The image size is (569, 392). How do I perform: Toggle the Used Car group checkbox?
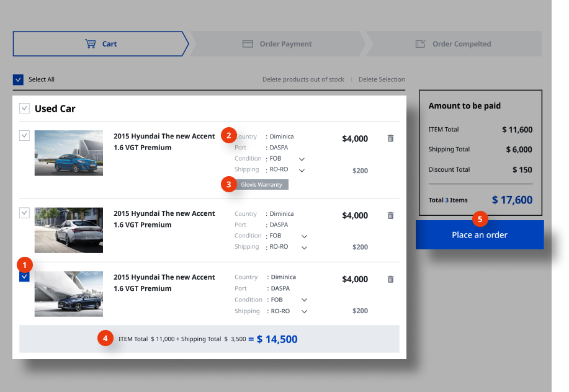(x=24, y=108)
